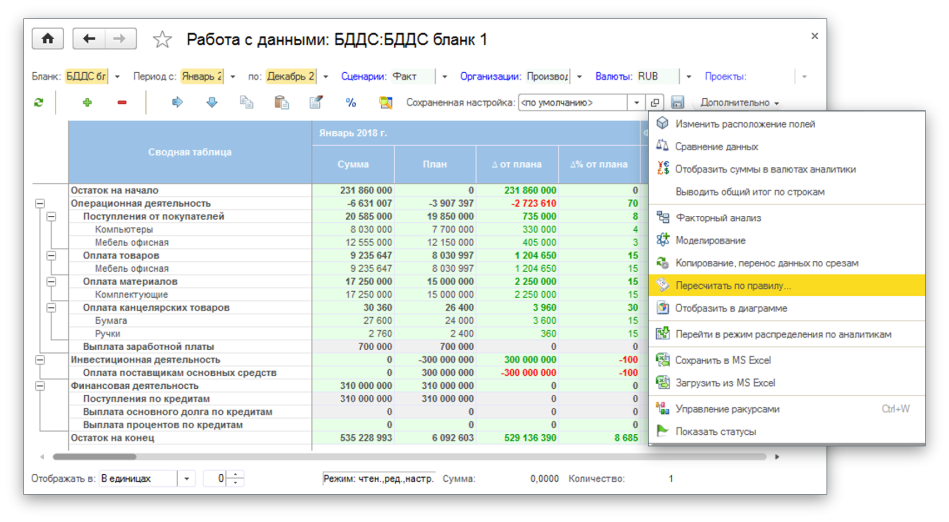Choose Отобразить суммы в валютах аналитики
The height and width of the screenshot is (522, 949).
[x=787, y=169]
